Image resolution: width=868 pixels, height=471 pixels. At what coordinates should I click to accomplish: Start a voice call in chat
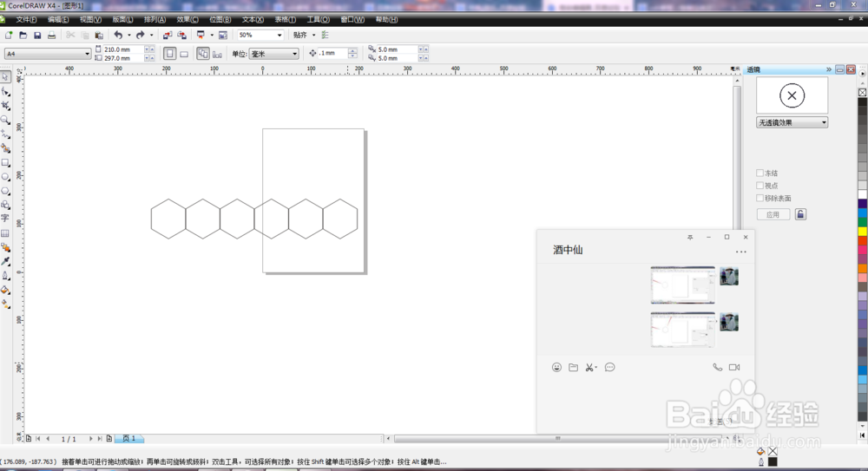point(718,367)
